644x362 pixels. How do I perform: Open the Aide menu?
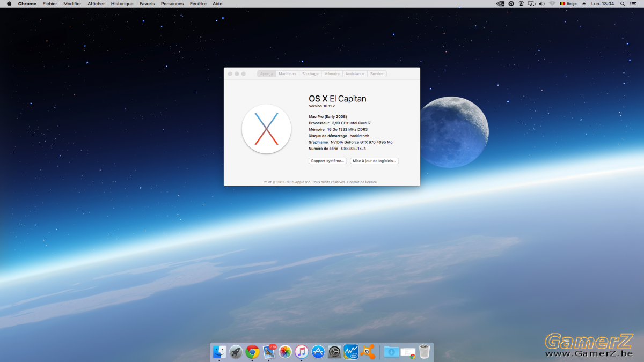pyautogui.click(x=217, y=4)
